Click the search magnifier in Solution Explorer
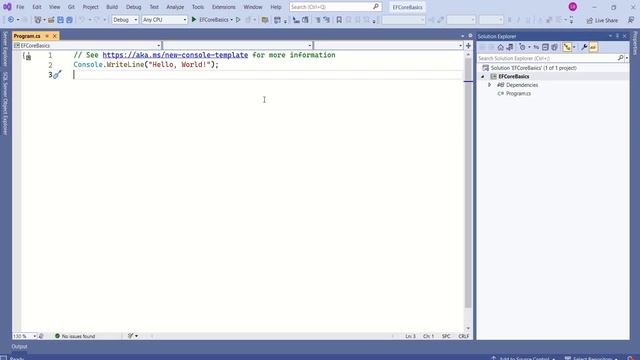640x360 pixels. click(x=620, y=58)
